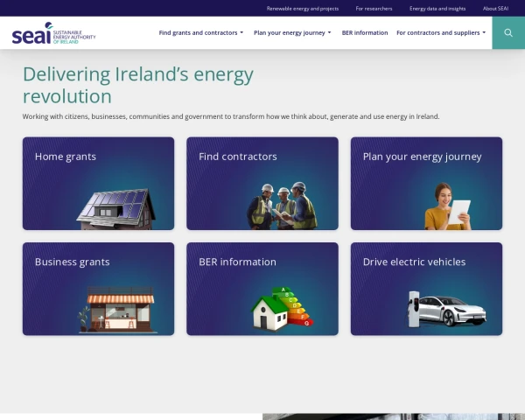The height and width of the screenshot is (420, 525).
Task: Expand For contractors and suppliers menu
Action: (x=441, y=33)
